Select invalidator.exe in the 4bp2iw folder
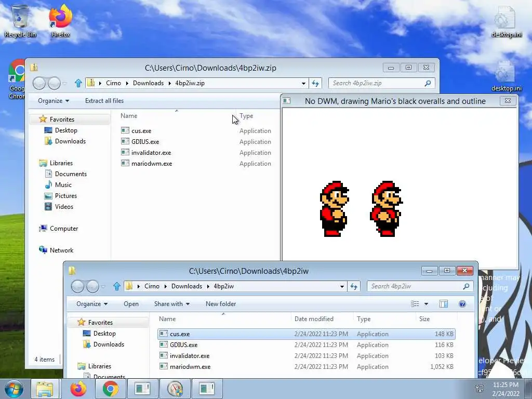 307,355
